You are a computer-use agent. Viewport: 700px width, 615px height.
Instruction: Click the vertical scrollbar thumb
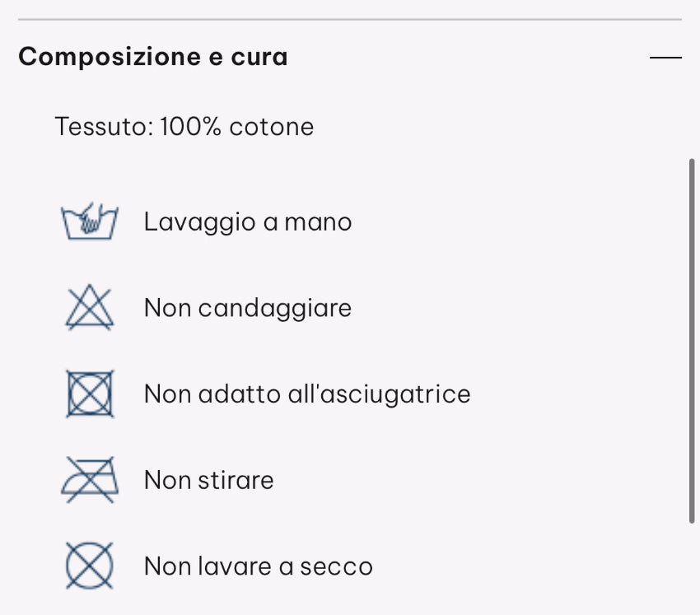pos(692,339)
